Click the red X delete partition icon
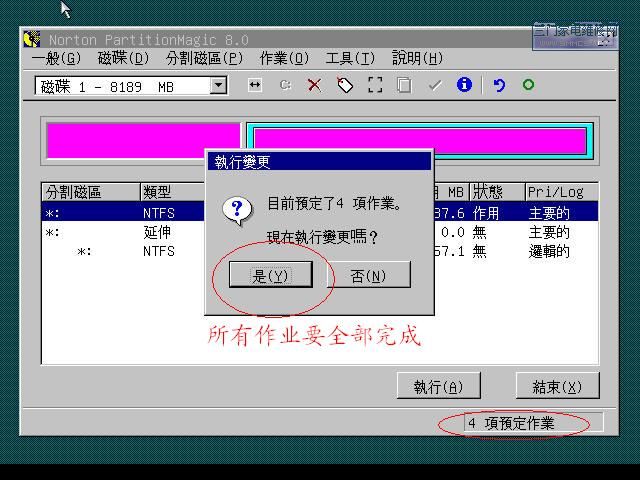Image resolution: width=640 pixels, height=480 pixels. tap(314, 86)
